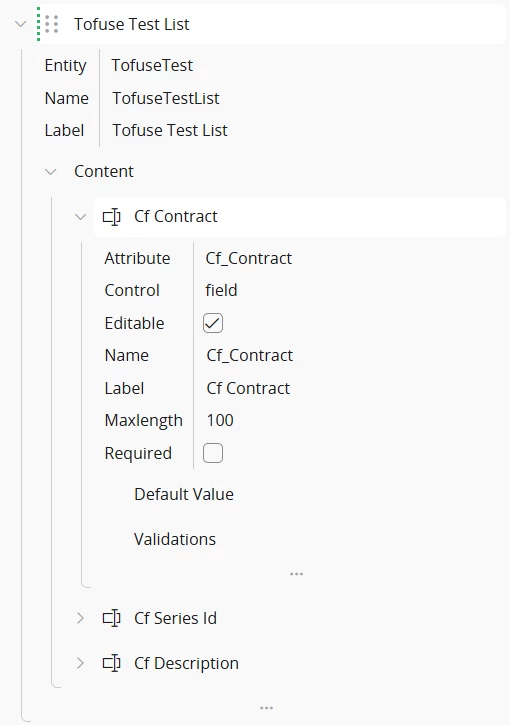Edit the Entity value TofuseTest
The width and height of the screenshot is (510, 725).
152,65
